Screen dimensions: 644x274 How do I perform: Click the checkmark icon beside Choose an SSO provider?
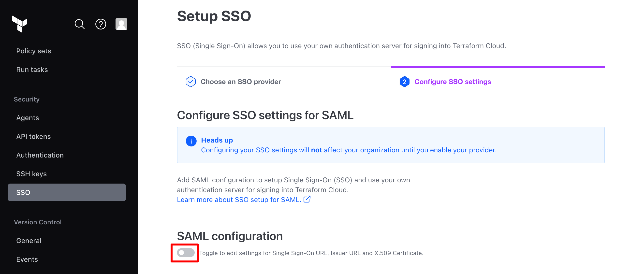190,82
